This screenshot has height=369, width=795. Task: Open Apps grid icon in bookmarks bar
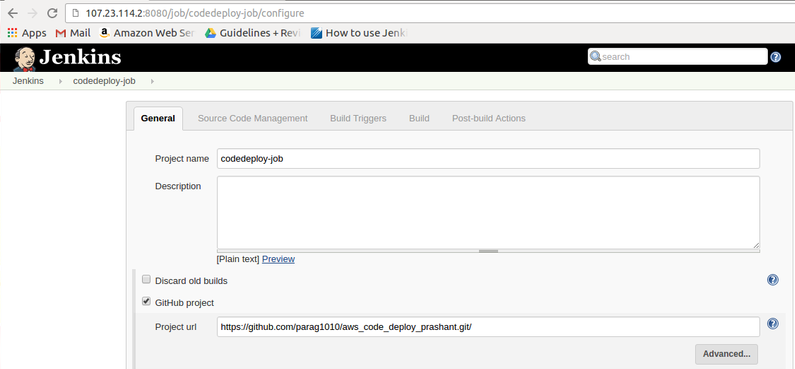12,33
